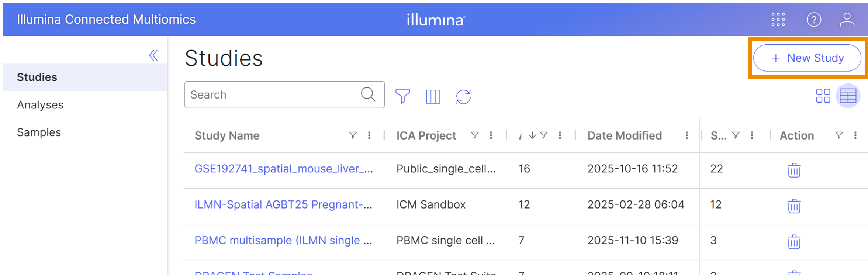Open the user account profile icon
Viewport: 868px width, 279px height.
[847, 20]
